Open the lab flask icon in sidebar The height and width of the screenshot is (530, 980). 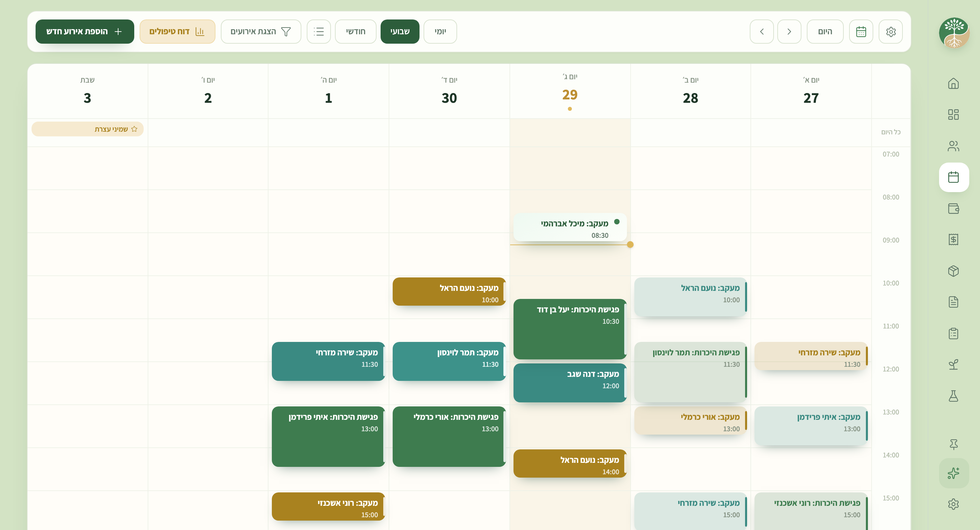pyautogui.click(x=953, y=396)
